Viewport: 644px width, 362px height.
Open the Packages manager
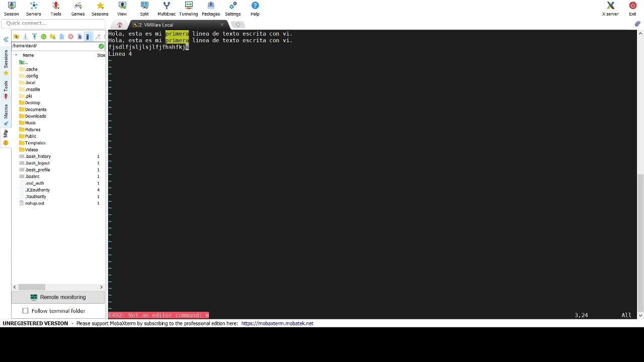(211, 8)
